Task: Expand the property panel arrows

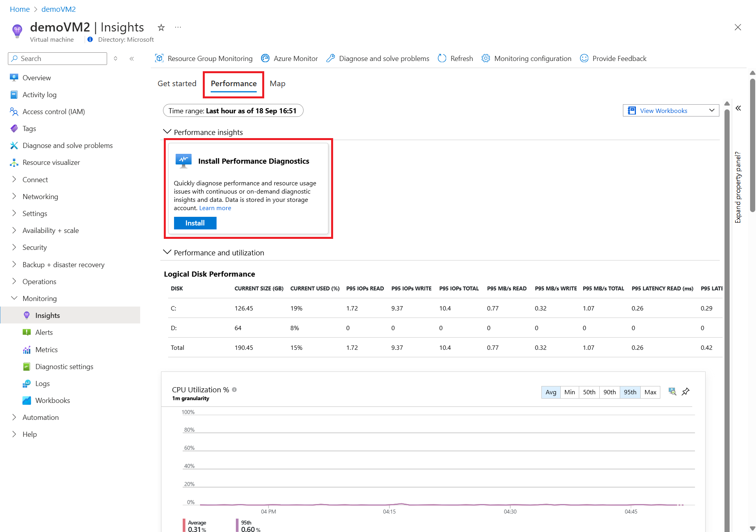Action: coord(738,108)
